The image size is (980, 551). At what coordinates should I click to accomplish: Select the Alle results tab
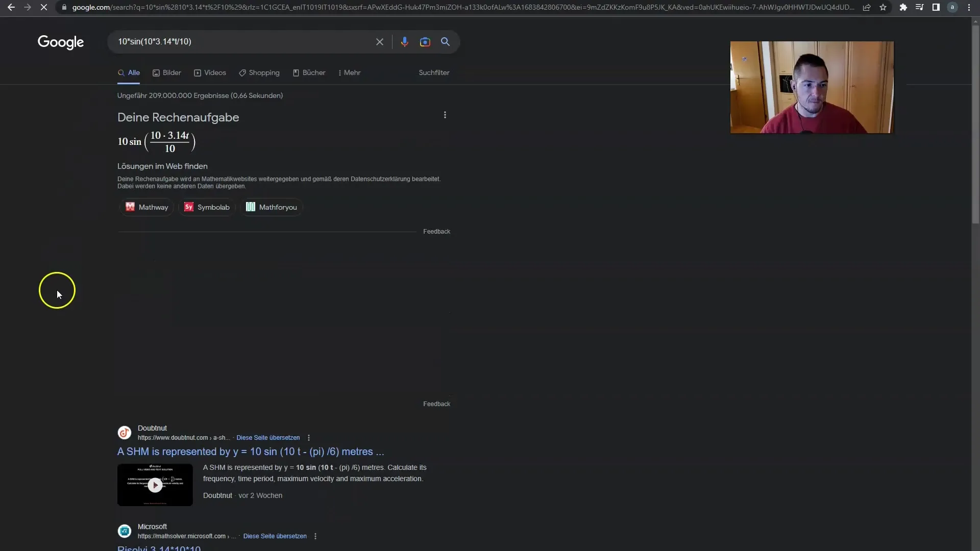point(129,73)
